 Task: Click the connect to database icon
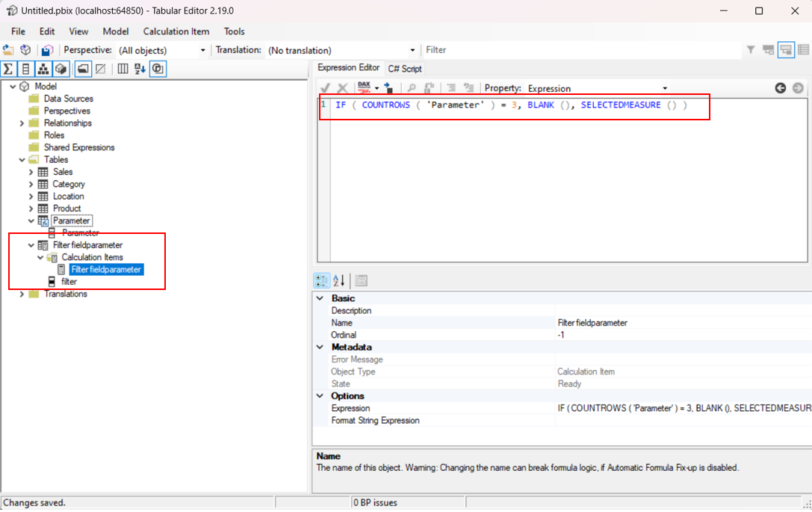(25, 50)
